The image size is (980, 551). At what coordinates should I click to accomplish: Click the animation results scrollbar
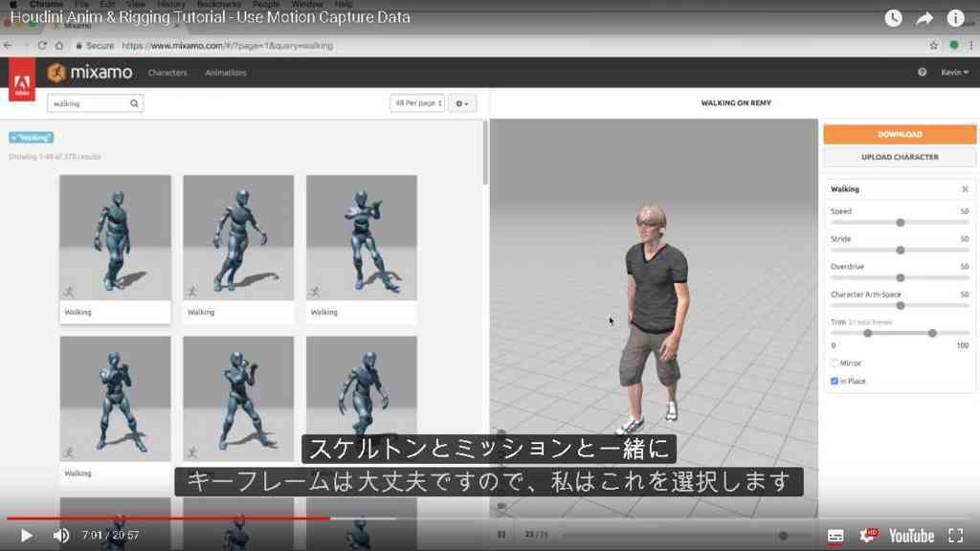[485, 152]
